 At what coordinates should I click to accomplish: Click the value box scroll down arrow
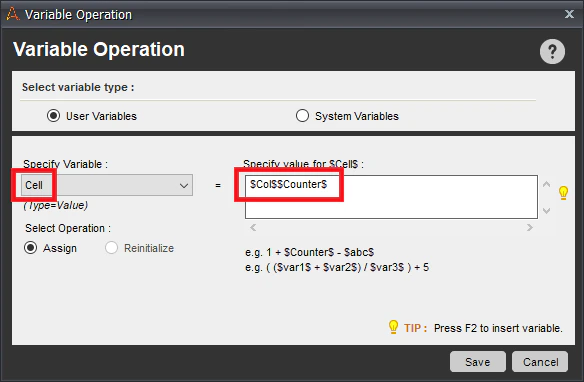[546, 211]
